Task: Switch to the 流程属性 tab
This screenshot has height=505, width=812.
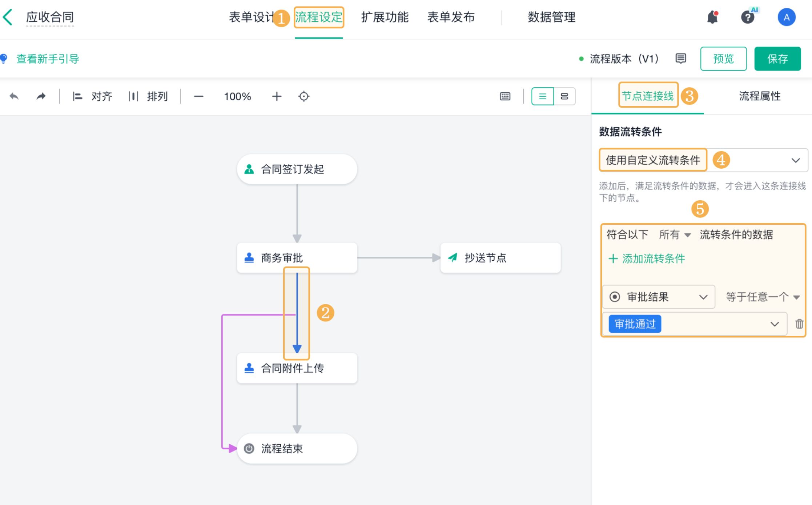Action: pyautogui.click(x=759, y=96)
